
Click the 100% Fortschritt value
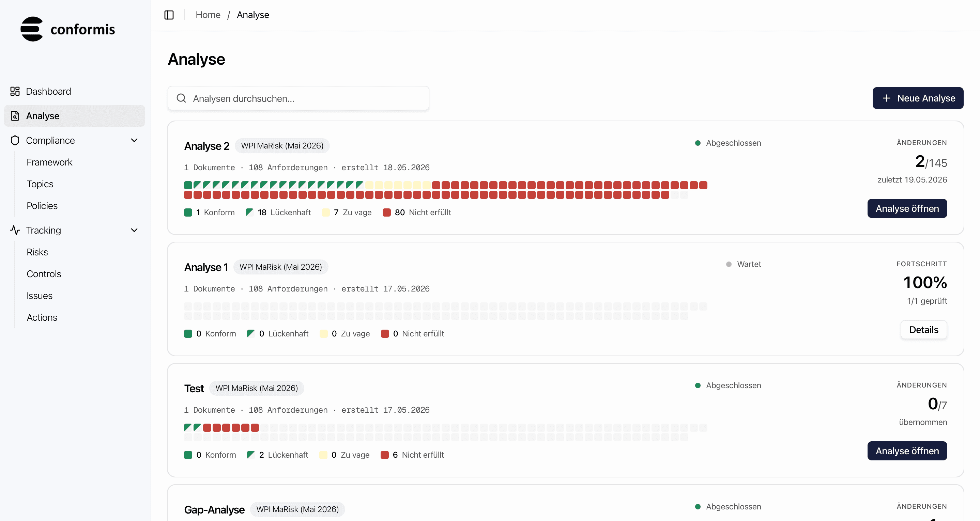pyautogui.click(x=925, y=282)
